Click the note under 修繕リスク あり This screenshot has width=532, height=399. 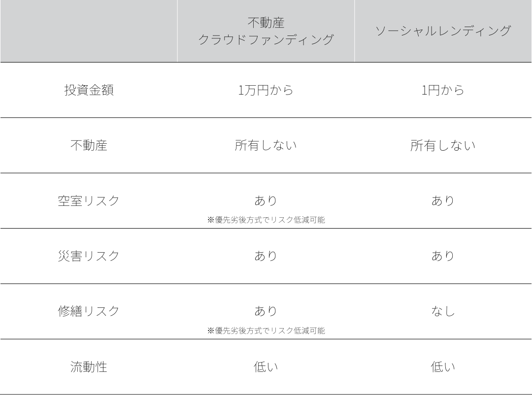[x=266, y=331]
